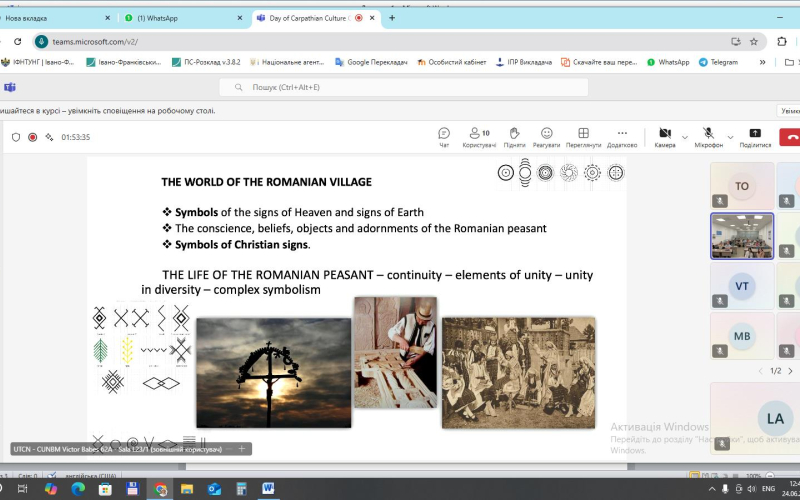This screenshot has height=500, width=800.
Task: Go to next participants page arrow
Action: [x=790, y=371]
